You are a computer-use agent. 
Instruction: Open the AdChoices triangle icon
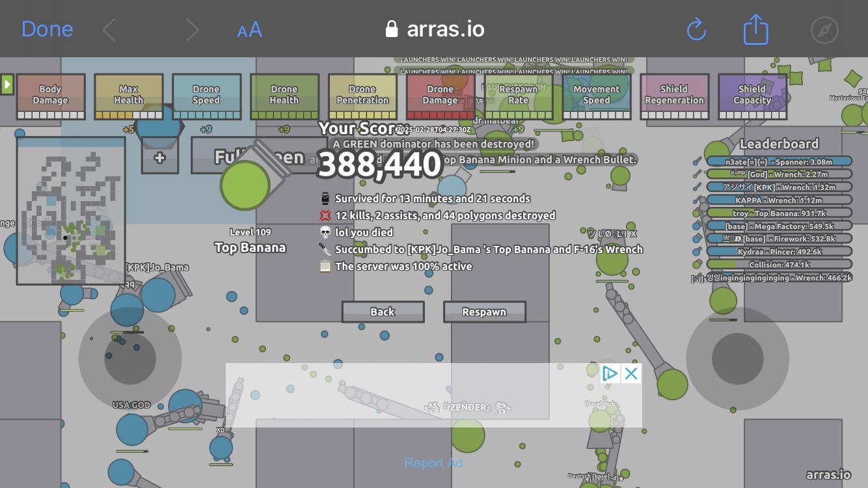pyautogui.click(x=610, y=373)
